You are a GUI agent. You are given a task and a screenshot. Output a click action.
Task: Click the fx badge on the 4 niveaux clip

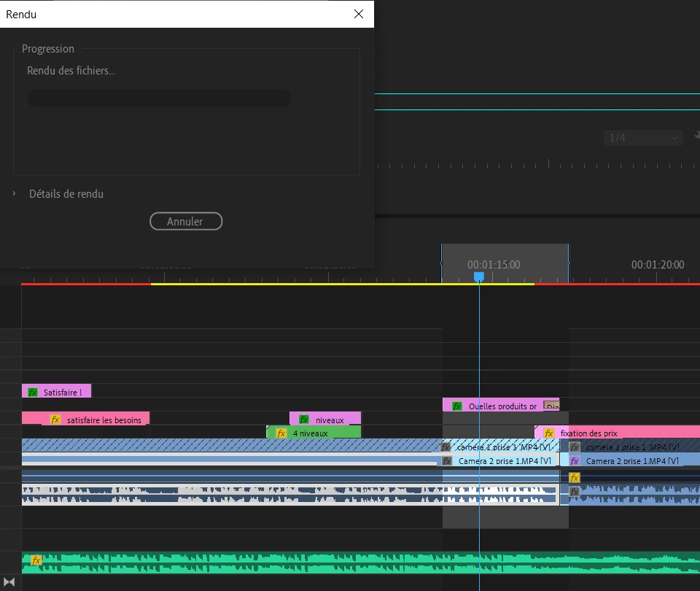[x=281, y=433]
